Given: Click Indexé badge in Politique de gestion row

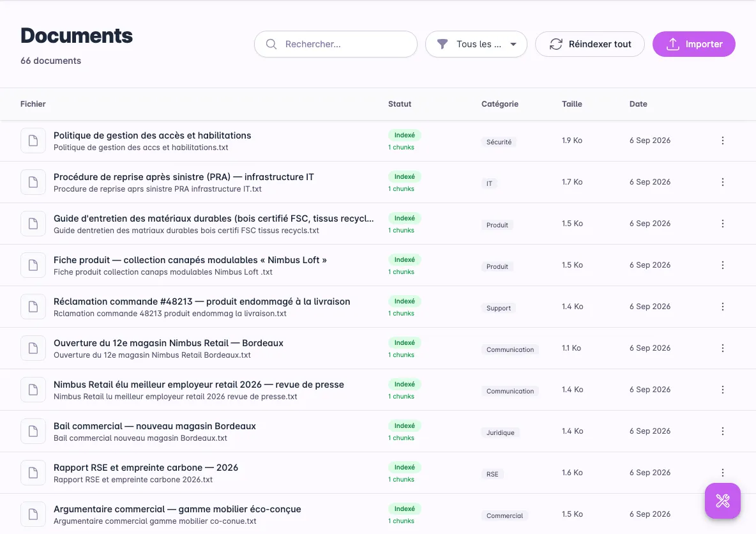Looking at the screenshot, I should pos(405,135).
